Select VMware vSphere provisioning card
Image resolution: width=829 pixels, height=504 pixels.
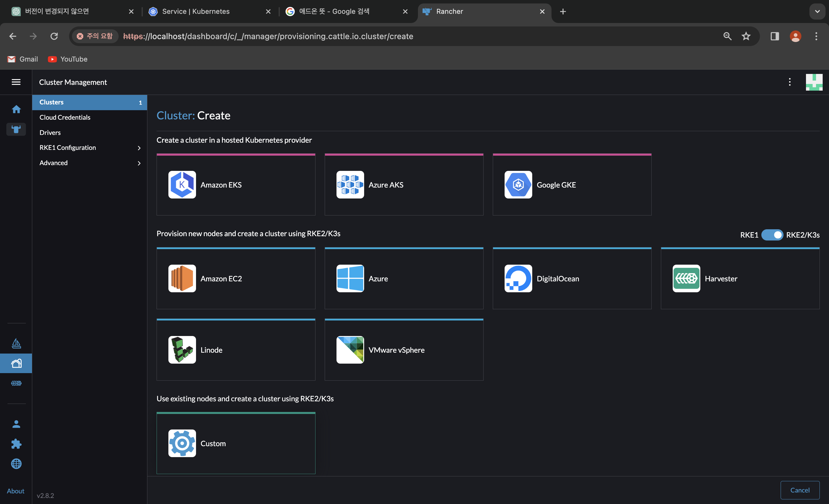pyautogui.click(x=404, y=350)
